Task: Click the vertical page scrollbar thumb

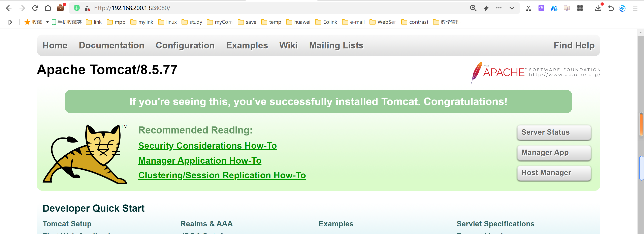Action: tap(641, 124)
